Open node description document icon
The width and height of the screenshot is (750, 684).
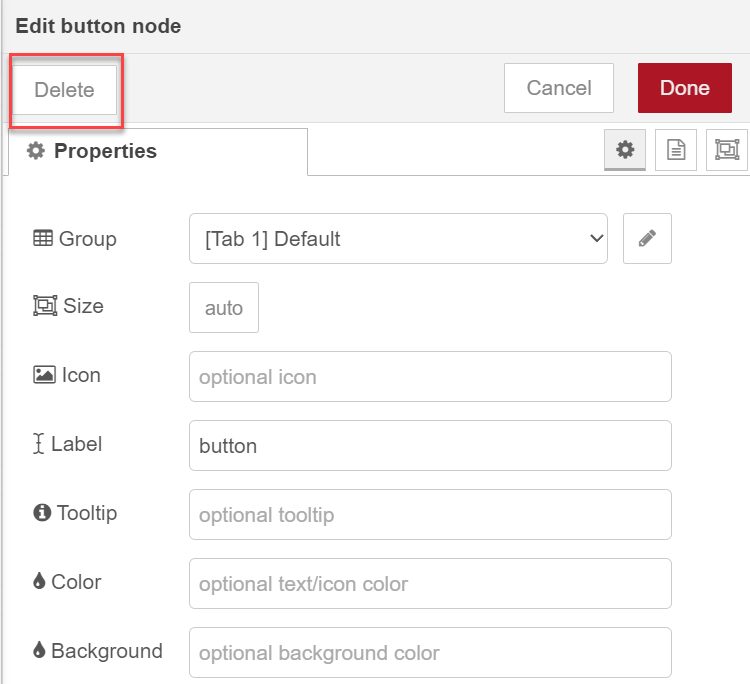pos(675,150)
